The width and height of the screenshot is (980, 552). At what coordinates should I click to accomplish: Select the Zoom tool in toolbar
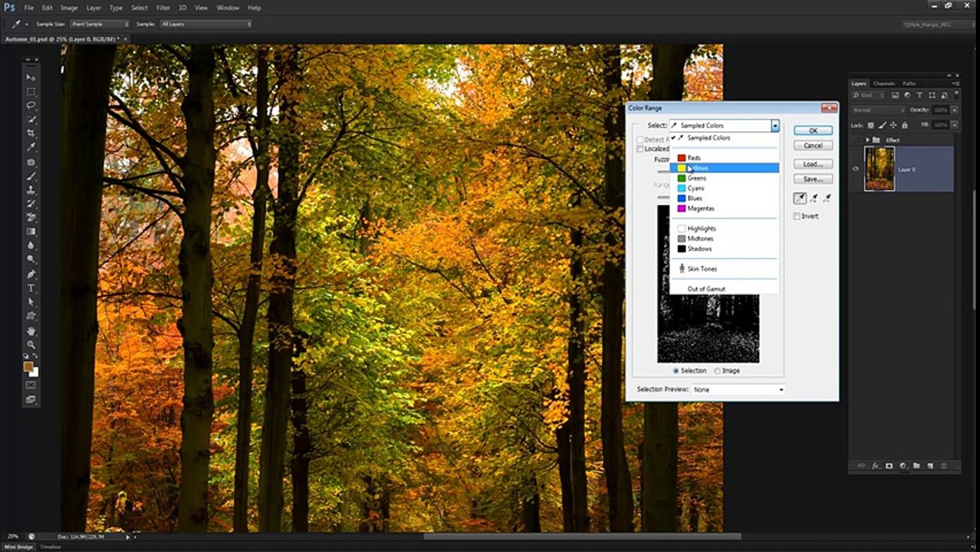(x=31, y=343)
